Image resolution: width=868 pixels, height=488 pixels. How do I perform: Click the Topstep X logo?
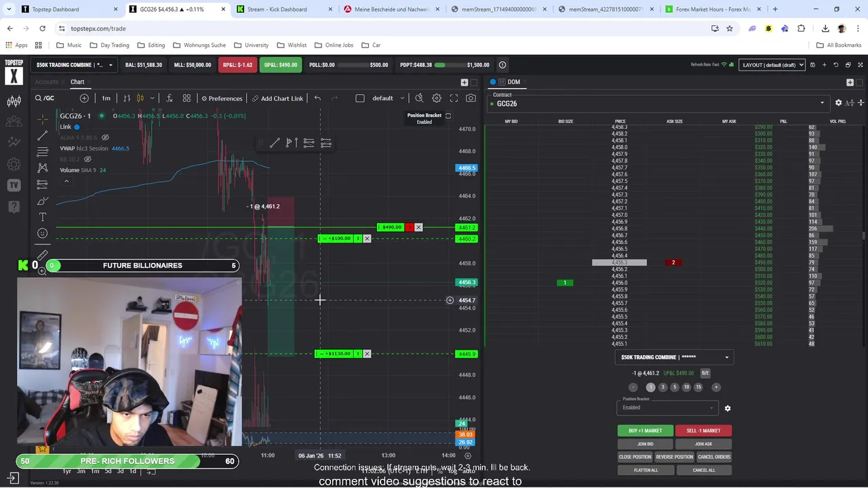(x=14, y=71)
